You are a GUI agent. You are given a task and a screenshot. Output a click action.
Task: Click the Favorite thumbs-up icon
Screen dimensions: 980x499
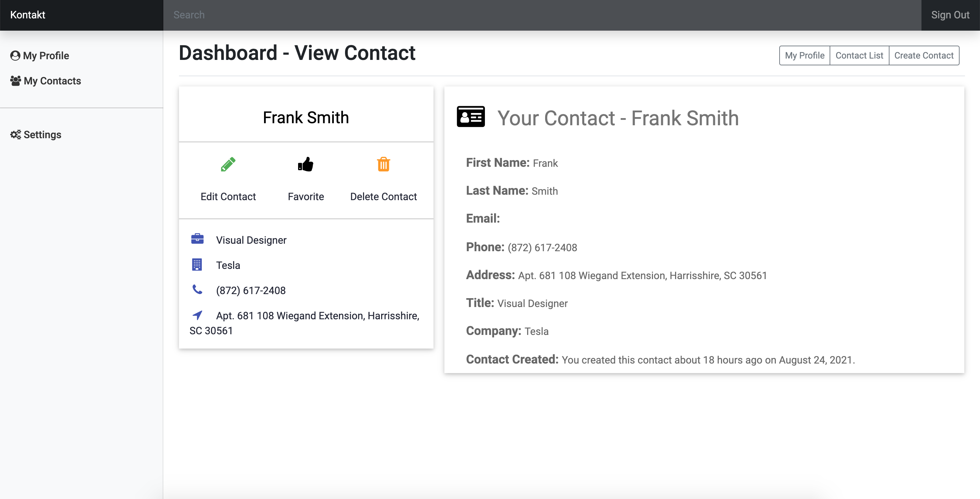(306, 165)
